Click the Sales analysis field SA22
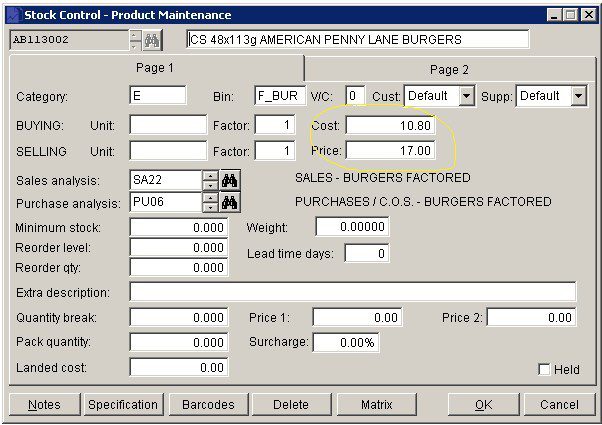 (x=166, y=180)
